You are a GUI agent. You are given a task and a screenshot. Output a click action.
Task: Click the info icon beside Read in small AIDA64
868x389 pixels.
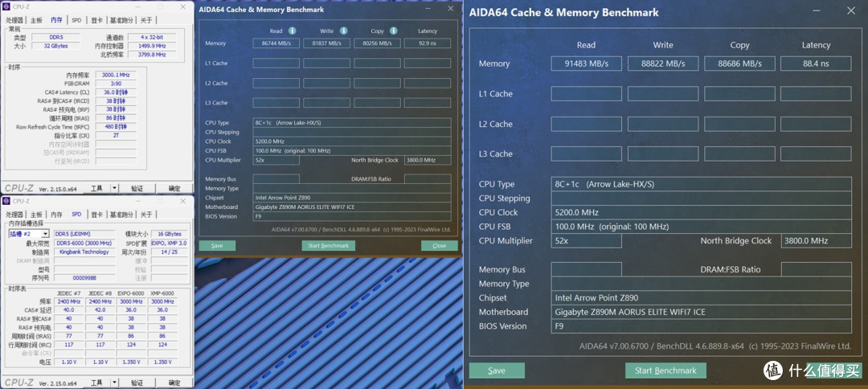(x=292, y=31)
